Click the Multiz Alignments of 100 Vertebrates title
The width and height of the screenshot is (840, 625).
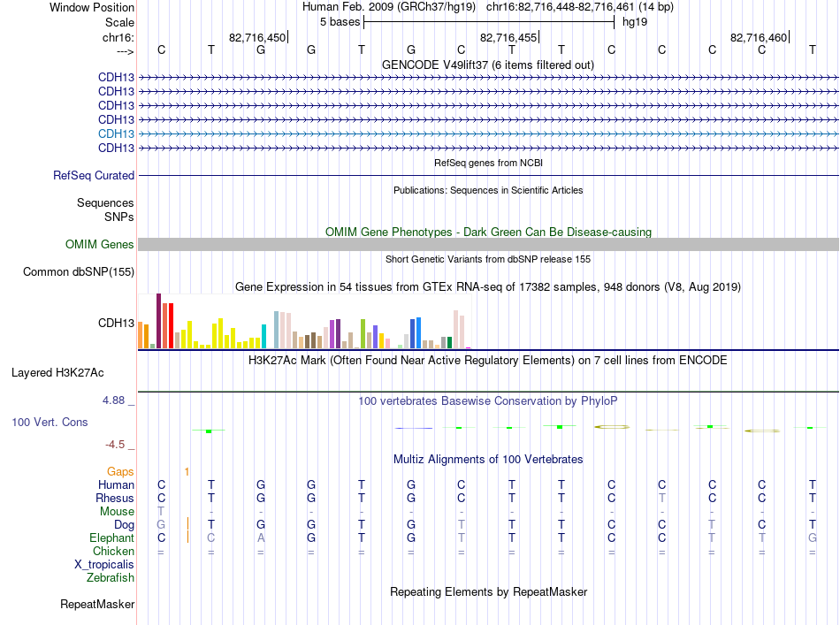(x=488, y=460)
